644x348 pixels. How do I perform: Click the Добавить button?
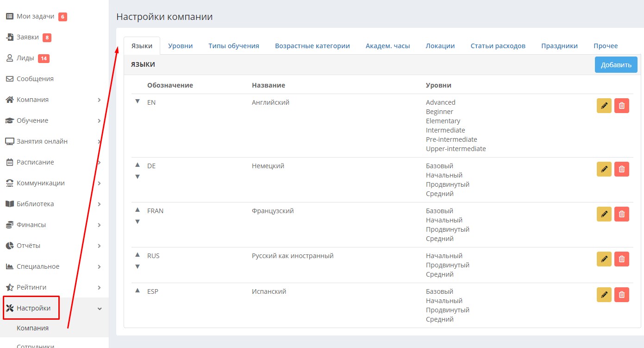[x=616, y=65]
